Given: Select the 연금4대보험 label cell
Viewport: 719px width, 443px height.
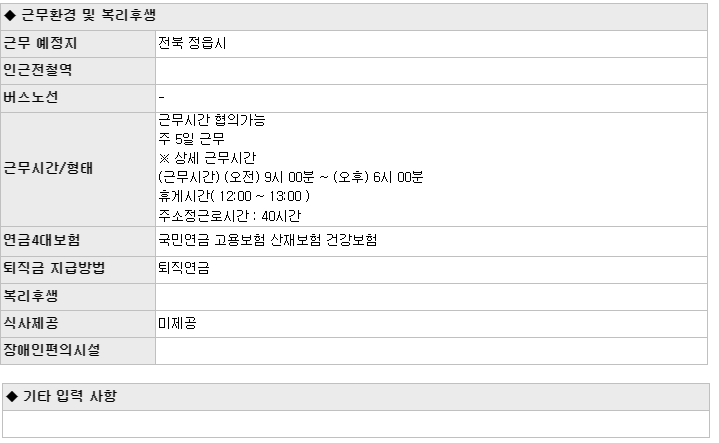Looking at the screenshot, I should (78, 241).
